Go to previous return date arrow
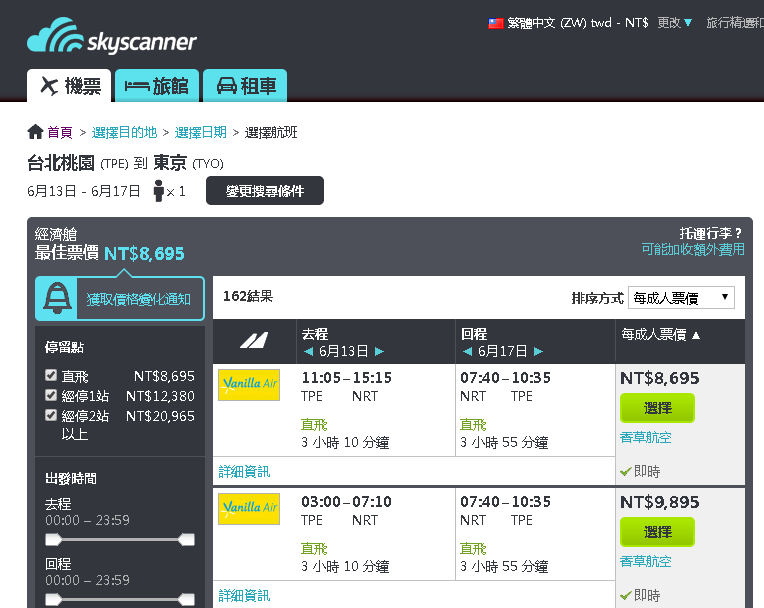The height and width of the screenshot is (608, 764). pos(467,352)
